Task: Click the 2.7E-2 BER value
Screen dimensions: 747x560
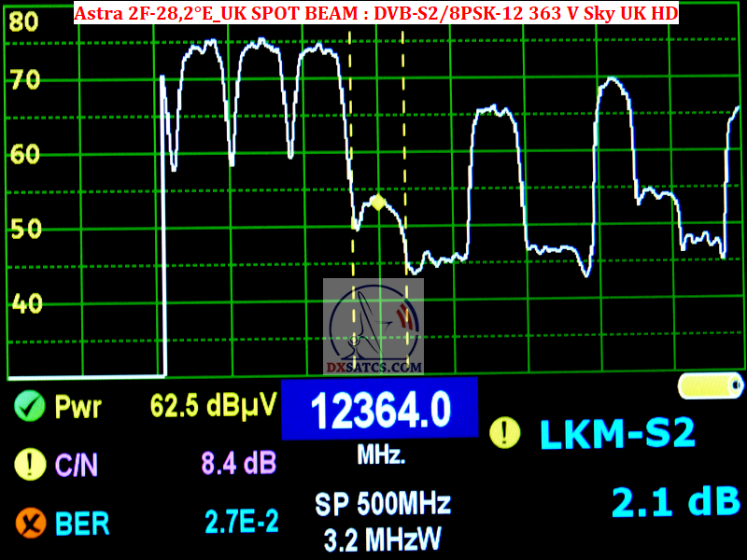Action: tap(242, 523)
